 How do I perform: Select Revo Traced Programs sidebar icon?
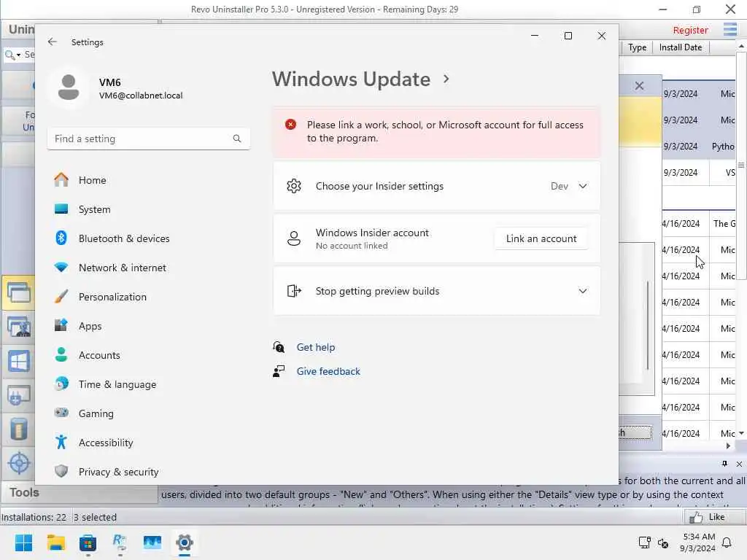pyautogui.click(x=18, y=327)
